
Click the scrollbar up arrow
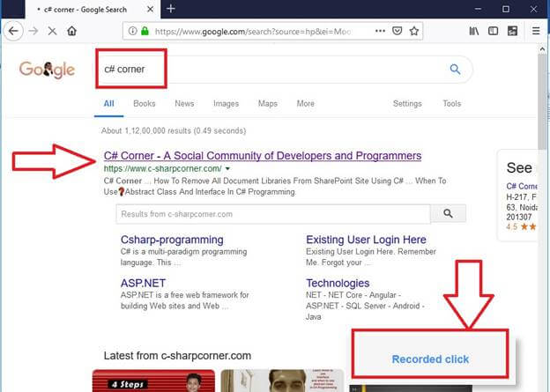542,49
